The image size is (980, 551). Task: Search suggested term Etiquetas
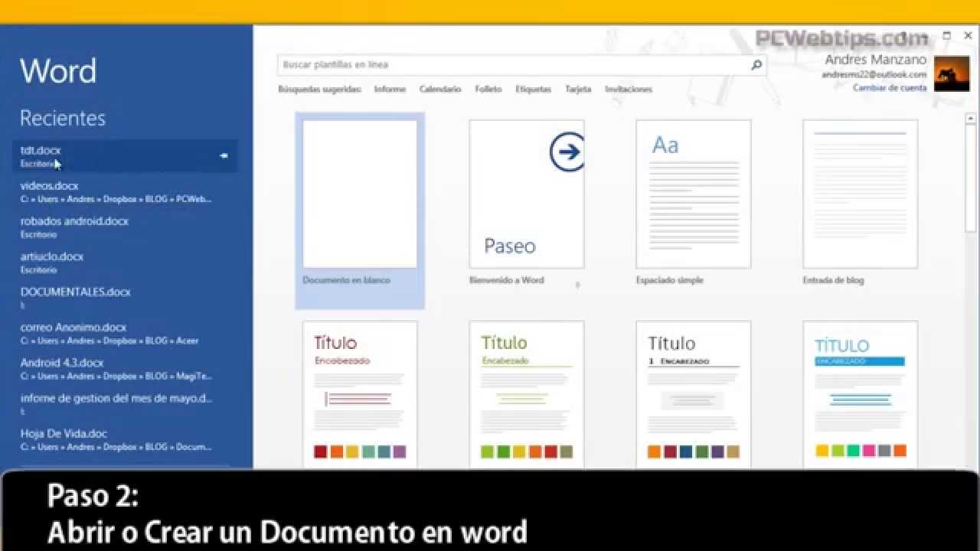coord(534,90)
